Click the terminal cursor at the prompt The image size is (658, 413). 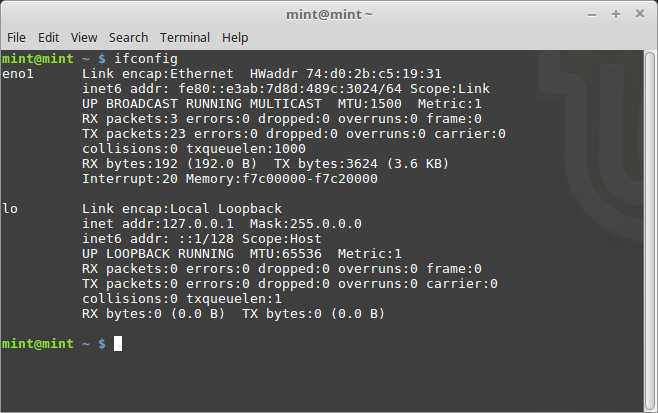(x=118, y=344)
